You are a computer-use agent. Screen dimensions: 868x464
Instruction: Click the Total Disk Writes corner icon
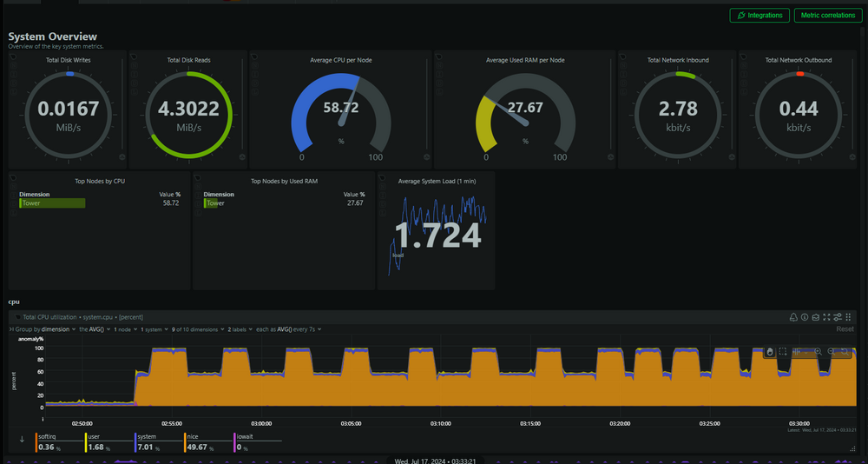13,56
